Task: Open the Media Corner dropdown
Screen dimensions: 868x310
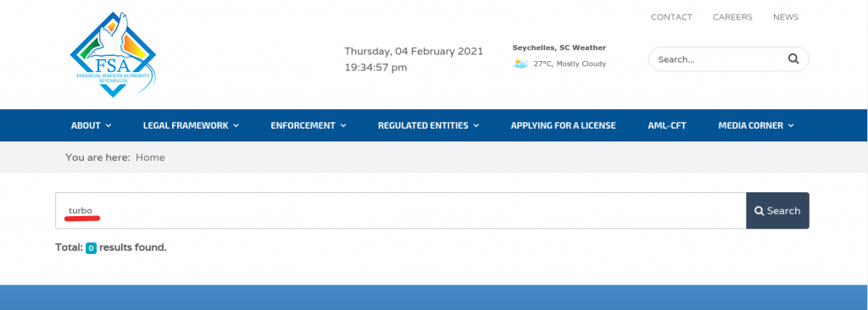Action: click(756, 125)
